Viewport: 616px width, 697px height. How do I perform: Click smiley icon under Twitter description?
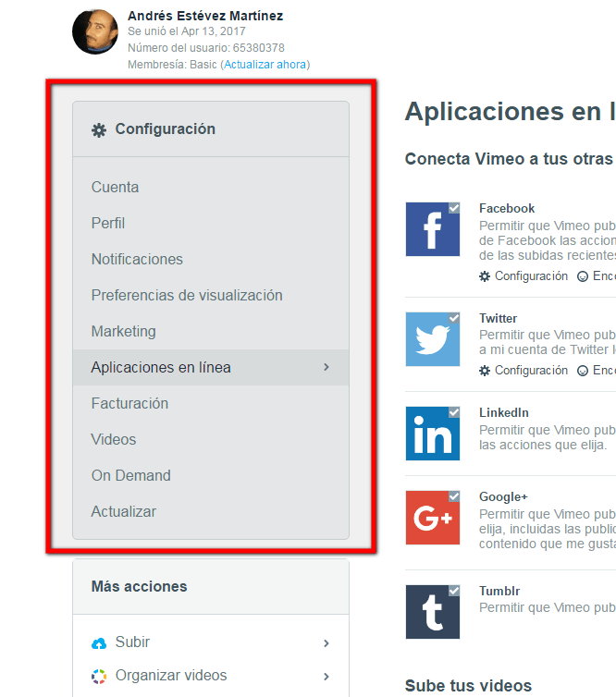pyautogui.click(x=582, y=371)
